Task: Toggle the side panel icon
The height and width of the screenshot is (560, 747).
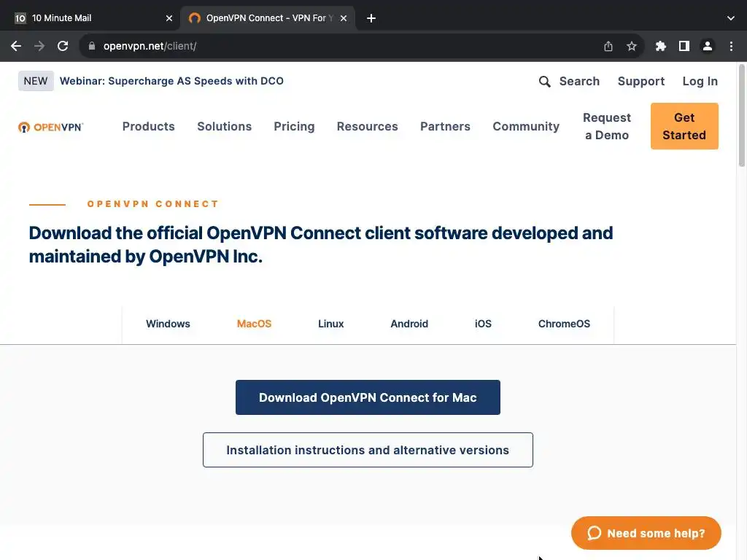Action: (684, 46)
